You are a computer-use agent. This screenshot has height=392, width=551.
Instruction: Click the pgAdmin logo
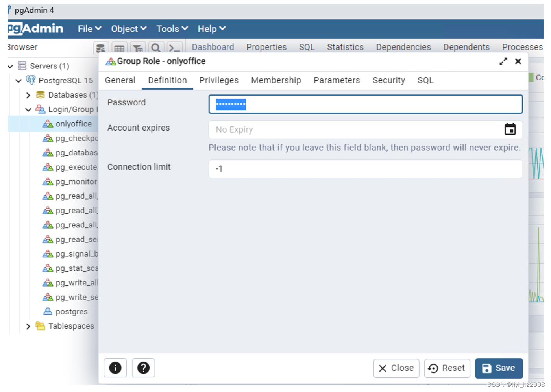pyautogui.click(x=35, y=28)
